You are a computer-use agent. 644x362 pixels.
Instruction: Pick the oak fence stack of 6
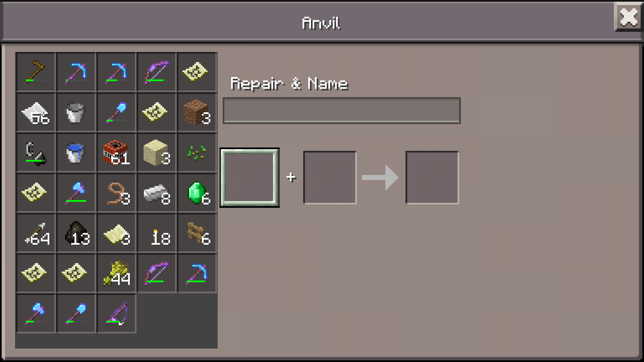tap(197, 233)
